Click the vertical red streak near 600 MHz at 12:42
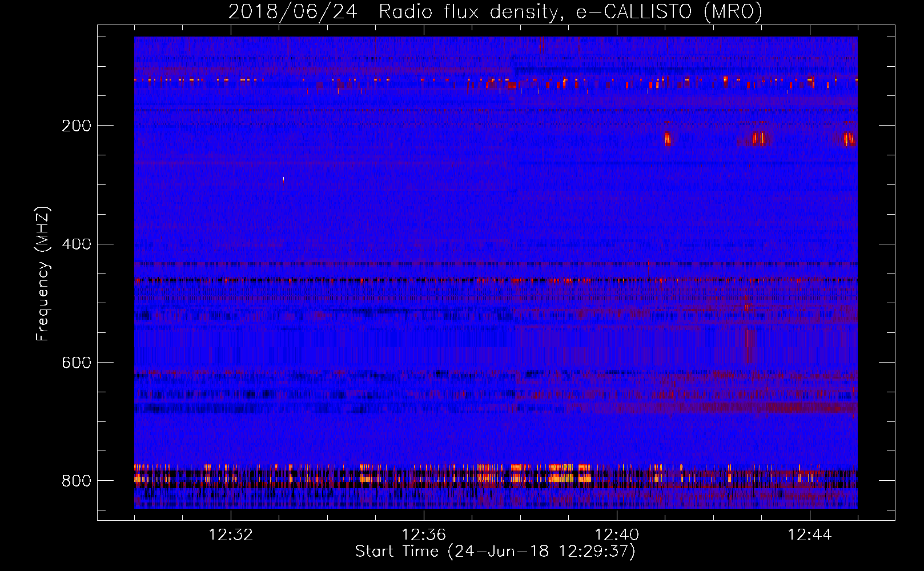The image size is (924, 571). point(749,345)
